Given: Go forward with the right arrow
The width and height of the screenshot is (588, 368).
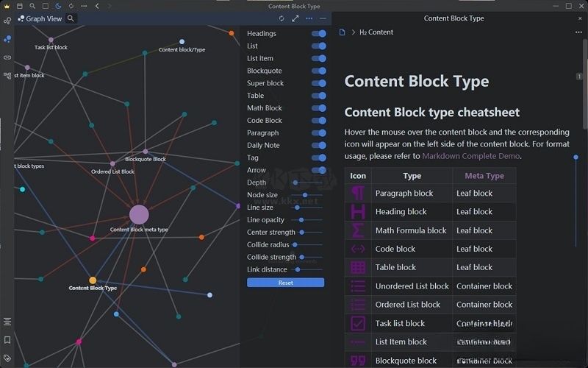Looking at the screenshot, I should tap(110, 6).
